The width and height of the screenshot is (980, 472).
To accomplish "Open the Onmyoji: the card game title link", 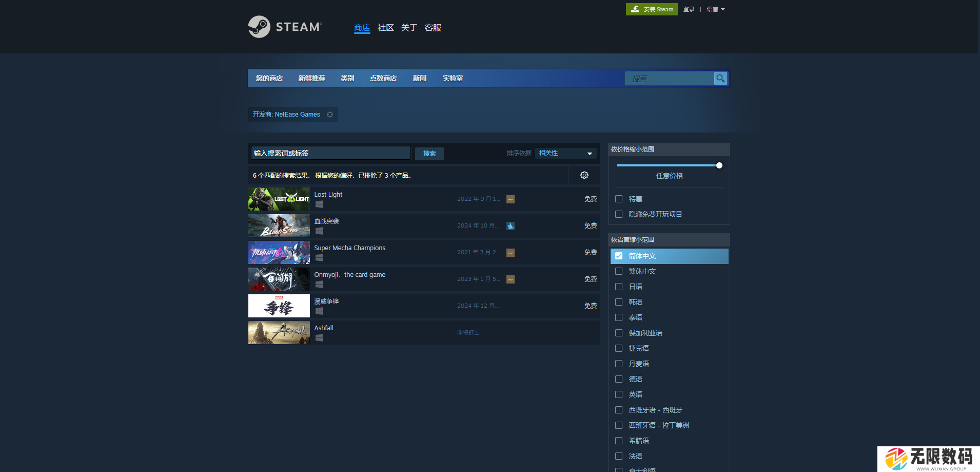I will [x=350, y=275].
